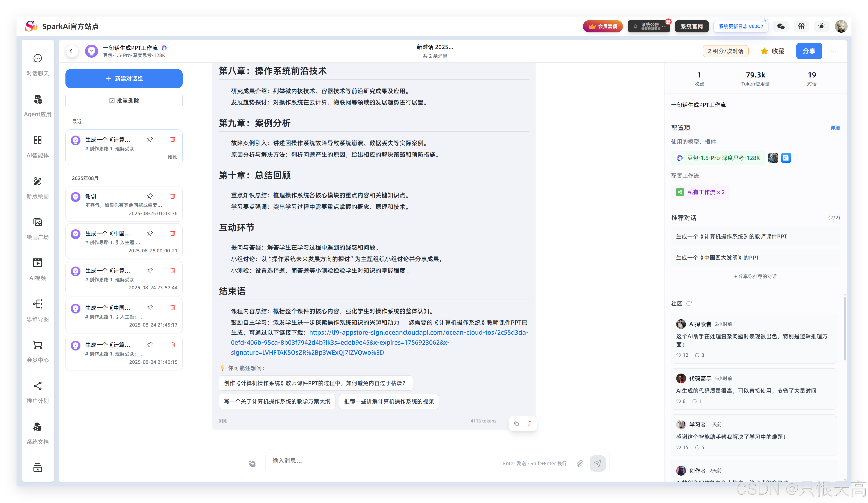This screenshot has width=868, height=503.
Task: Pin the conversation dated 2025-08-24 21:40:15
Action: (150, 345)
